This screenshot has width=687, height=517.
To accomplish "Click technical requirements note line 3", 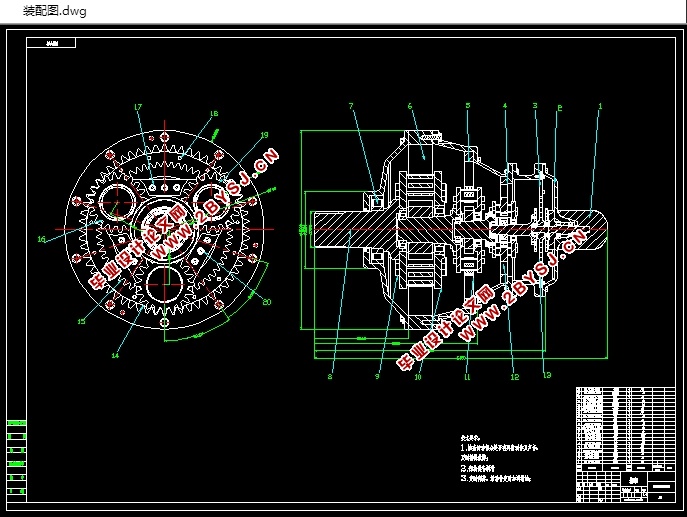I will tap(496, 478).
